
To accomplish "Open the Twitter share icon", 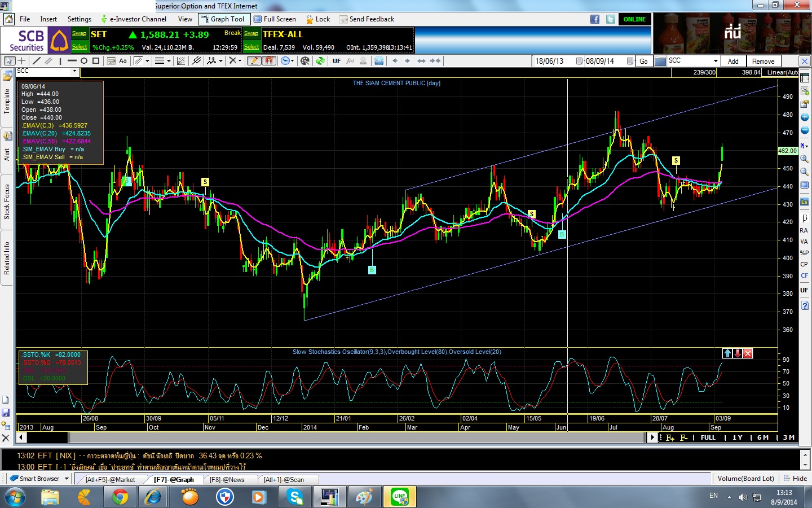I will click(x=611, y=19).
